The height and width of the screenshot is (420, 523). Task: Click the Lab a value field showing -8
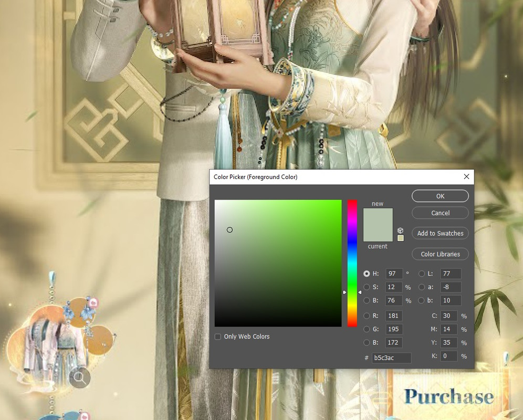[x=451, y=287]
